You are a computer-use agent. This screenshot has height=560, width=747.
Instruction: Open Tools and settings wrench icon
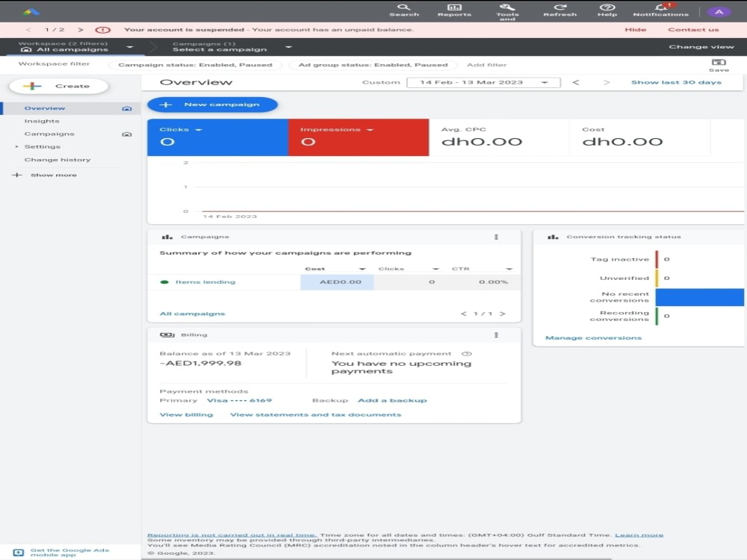tap(507, 7)
